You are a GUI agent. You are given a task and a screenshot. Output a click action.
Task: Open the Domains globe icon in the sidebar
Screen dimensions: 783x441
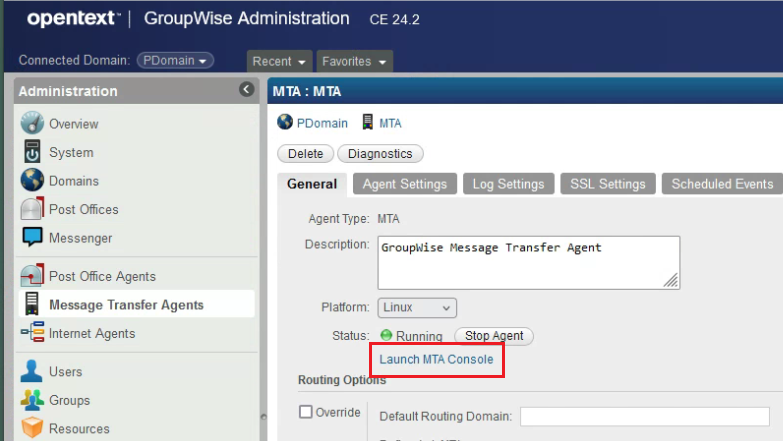[32, 180]
